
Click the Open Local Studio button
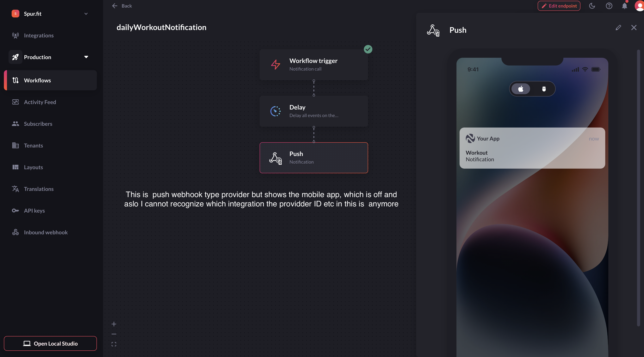50,343
